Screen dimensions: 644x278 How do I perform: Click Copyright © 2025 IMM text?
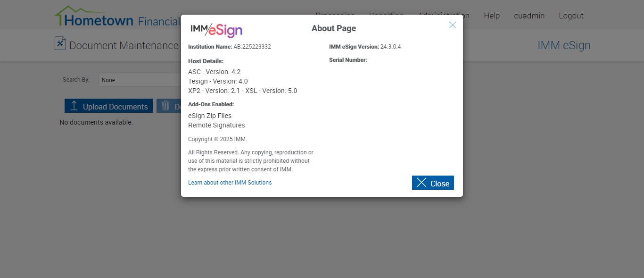tap(217, 139)
